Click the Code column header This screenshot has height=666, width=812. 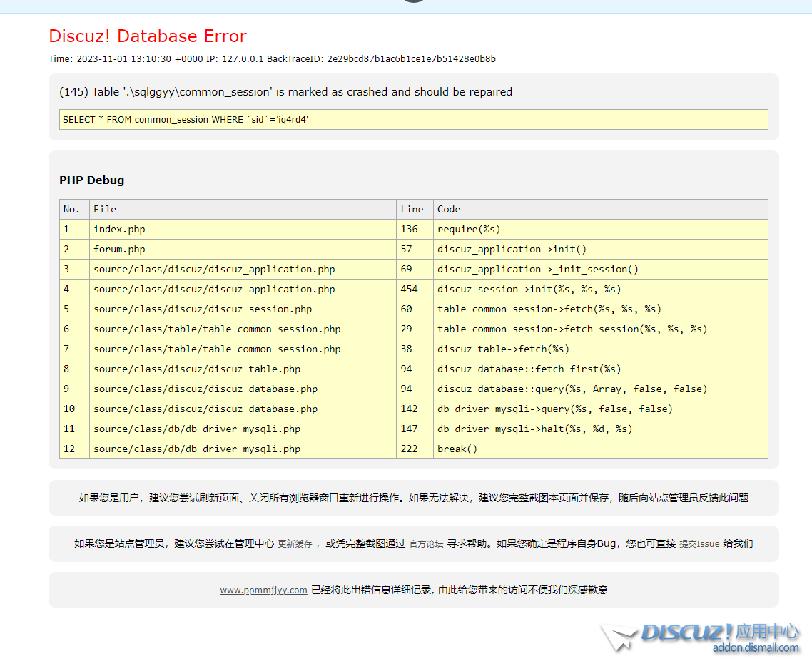tap(449, 210)
